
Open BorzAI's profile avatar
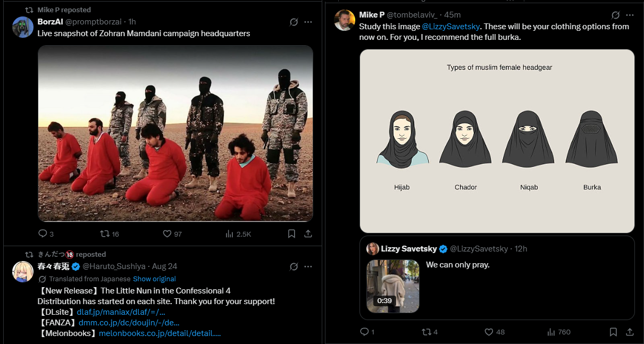[23, 27]
